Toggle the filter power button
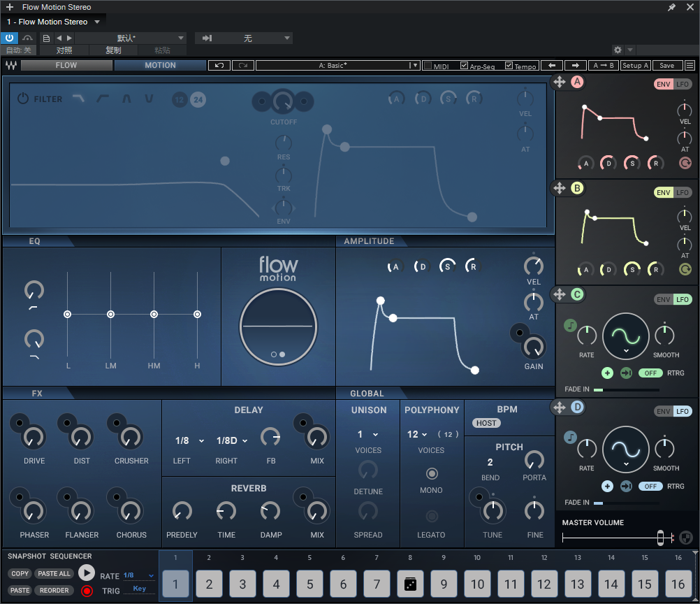700x604 pixels. coord(23,99)
